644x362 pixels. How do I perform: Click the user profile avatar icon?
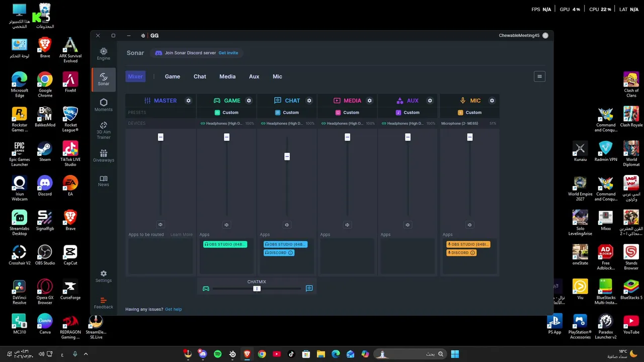(x=545, y=36)
